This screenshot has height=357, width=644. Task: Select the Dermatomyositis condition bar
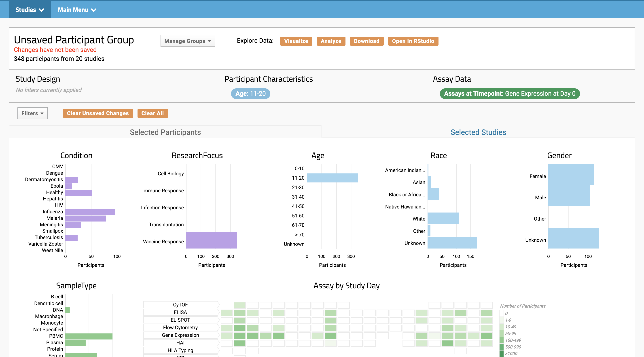click(x=72, y=180)
